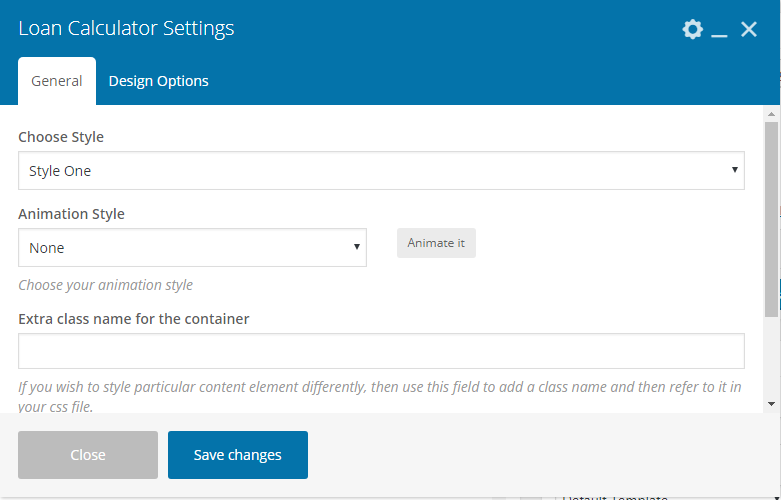Click the Choose Style field label

coord(61,137)
